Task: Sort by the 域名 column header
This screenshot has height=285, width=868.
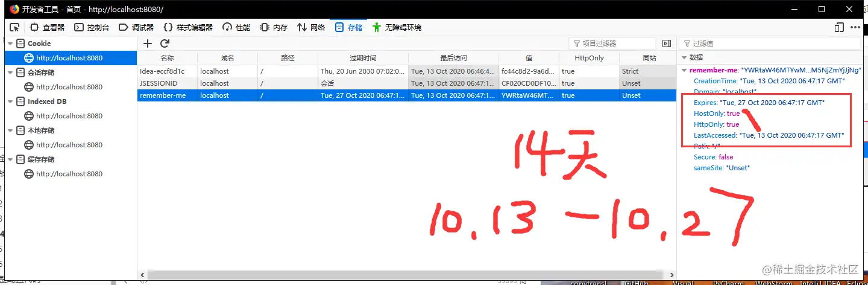Action: pos(227,58)
